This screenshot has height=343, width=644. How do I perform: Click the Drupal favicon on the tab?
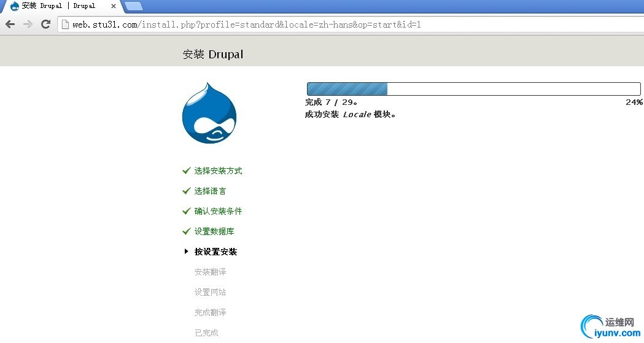15,6
